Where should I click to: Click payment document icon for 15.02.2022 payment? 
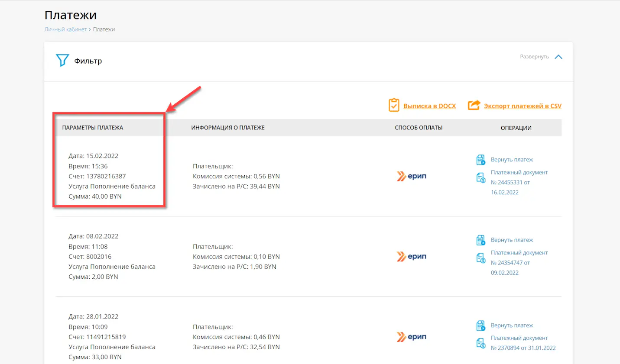480,177
